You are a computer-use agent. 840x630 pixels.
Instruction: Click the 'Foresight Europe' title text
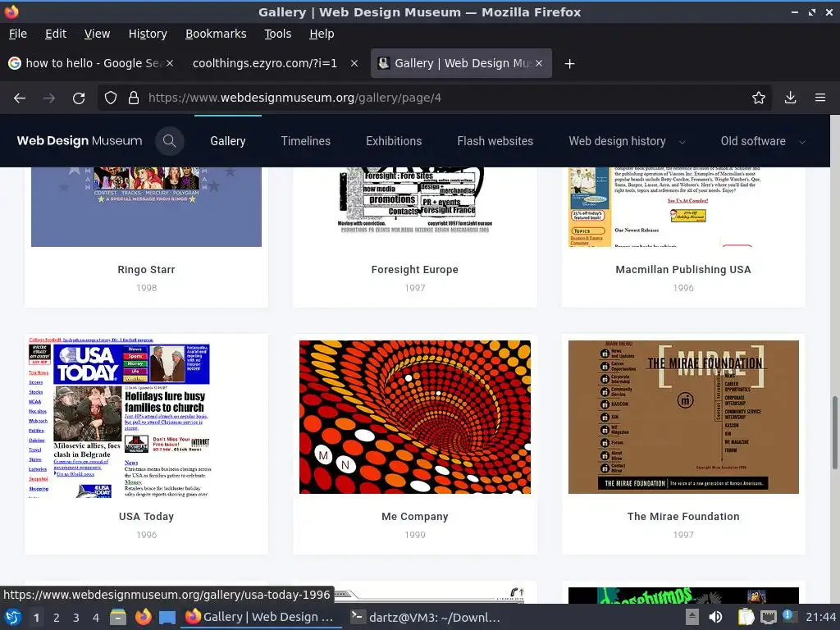pos(414,269)
